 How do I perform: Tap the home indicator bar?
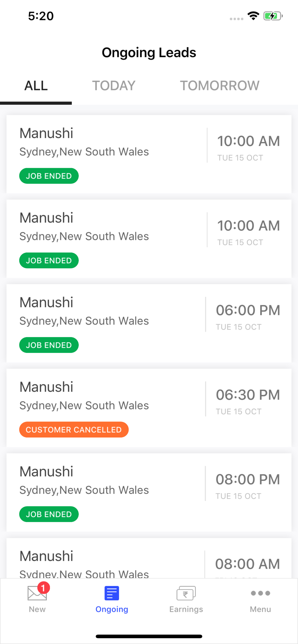tap(149, 636)
